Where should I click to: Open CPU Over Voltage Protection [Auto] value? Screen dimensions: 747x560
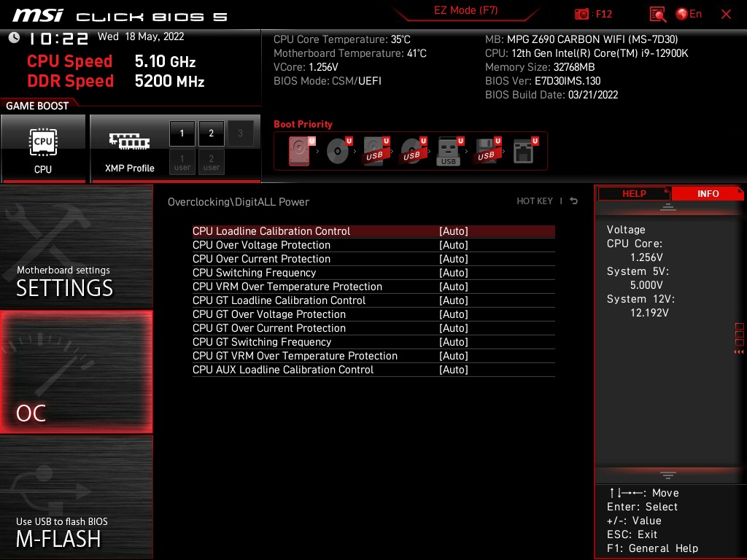point(454,245)
